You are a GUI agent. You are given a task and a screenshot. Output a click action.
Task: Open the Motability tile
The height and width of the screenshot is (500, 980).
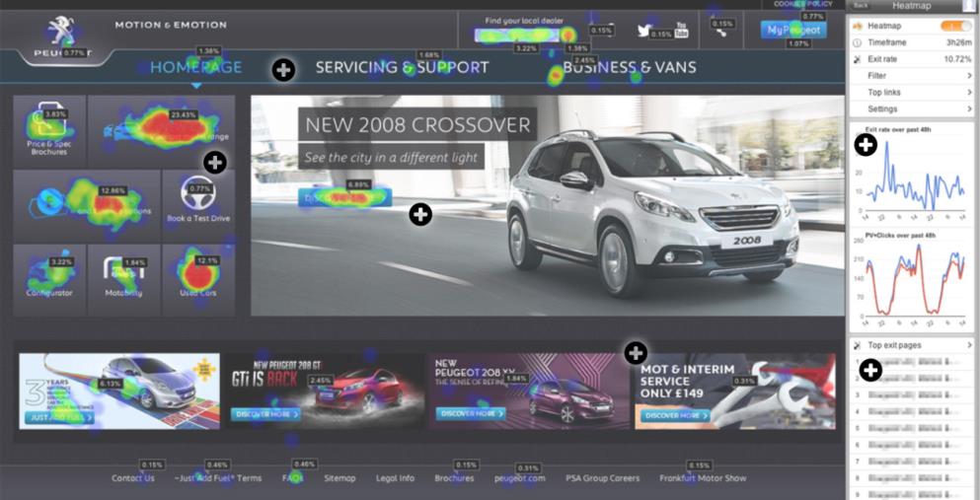tap(124, 280)
